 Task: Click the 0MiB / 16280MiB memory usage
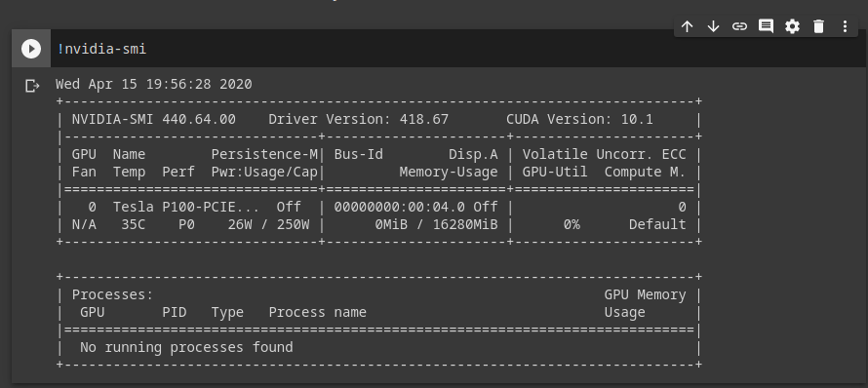click(x=436, y=225)
